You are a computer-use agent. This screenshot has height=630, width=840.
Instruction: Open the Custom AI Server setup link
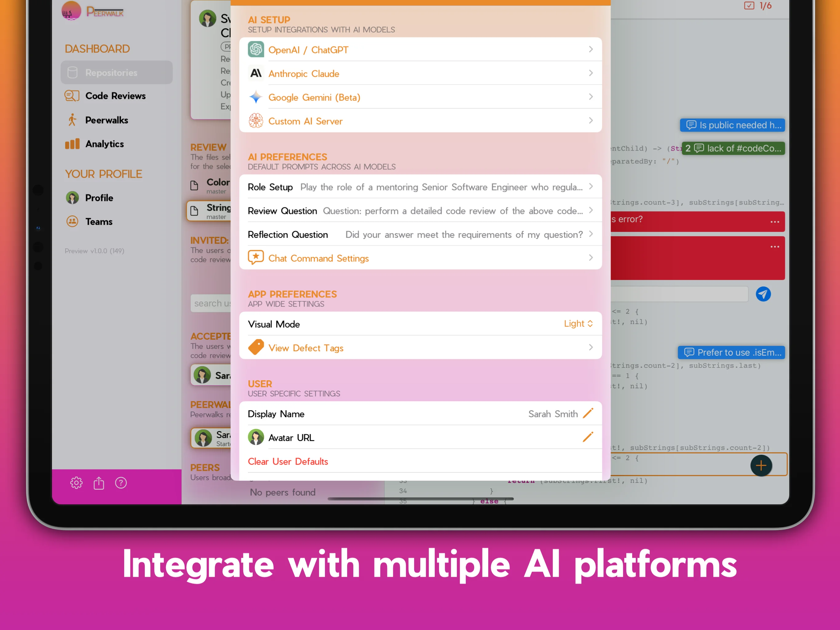pos(305,121)
